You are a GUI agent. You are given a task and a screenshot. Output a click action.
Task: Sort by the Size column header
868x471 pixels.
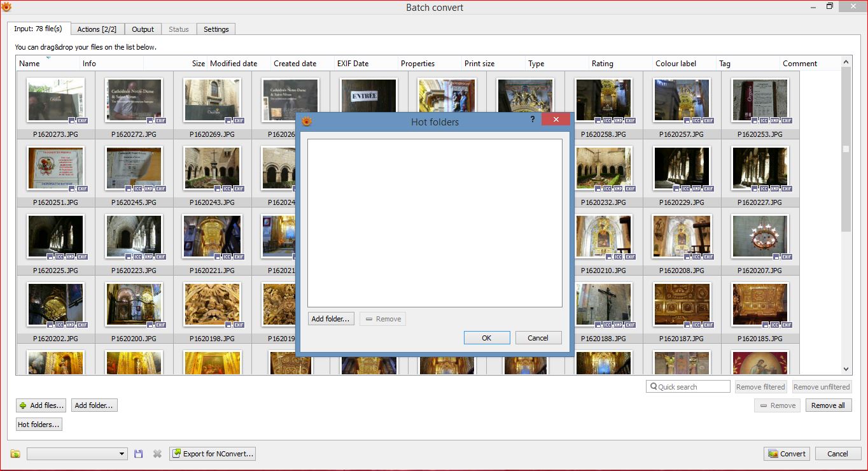tap(175, 64)
